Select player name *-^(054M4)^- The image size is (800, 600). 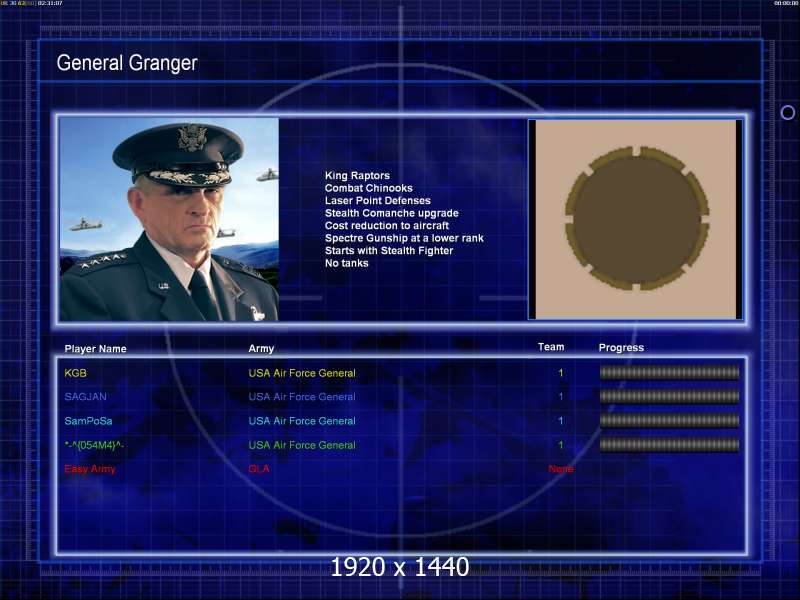tap(94, 445)
